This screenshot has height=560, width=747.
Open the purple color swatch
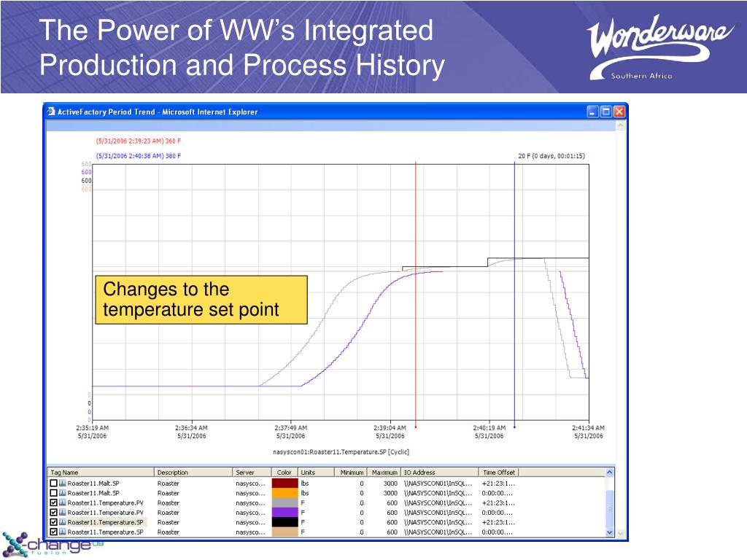tap(285, 513)
